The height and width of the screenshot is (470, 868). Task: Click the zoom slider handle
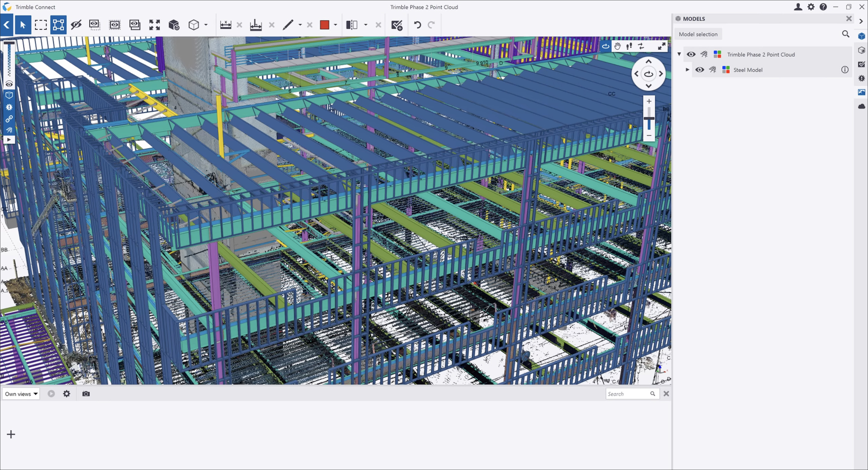649,118
